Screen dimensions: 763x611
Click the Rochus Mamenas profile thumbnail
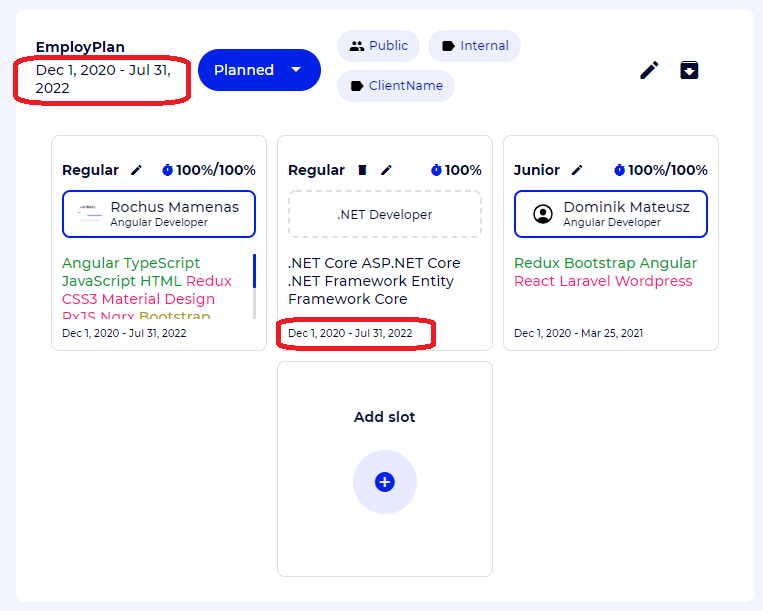[x=91, y=214]
